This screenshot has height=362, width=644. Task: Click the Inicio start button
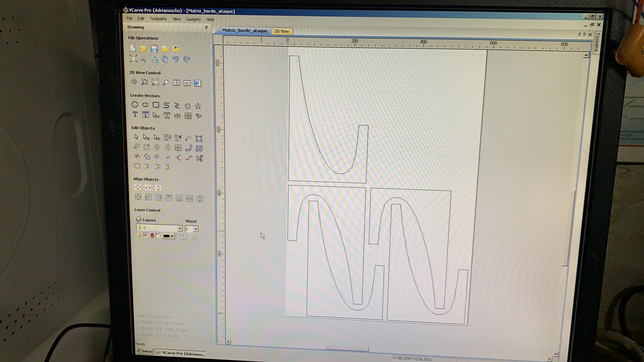pyautogui.click(x=145, y=351)
